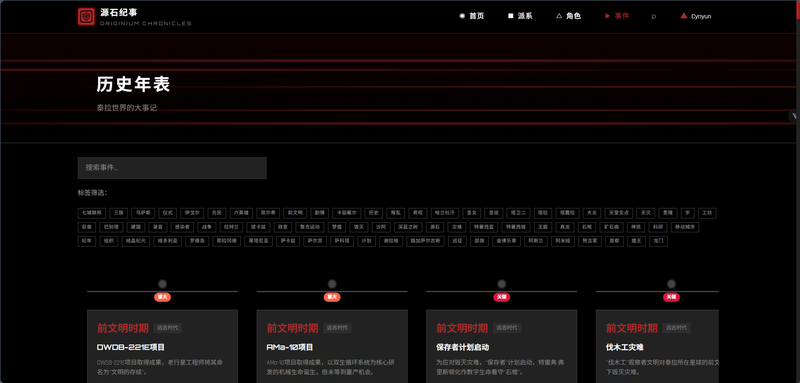Open the 伐木工灾难 event card title

pyautogui.click(x=624, y=347)
